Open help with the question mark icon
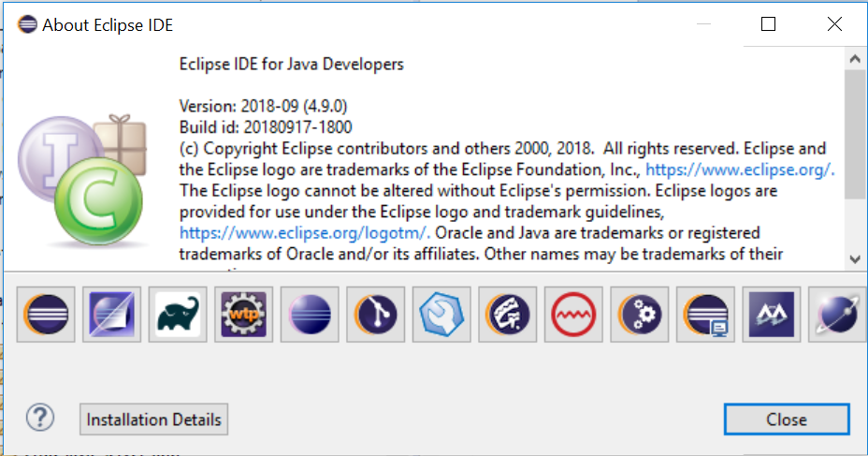 [41, 418]
